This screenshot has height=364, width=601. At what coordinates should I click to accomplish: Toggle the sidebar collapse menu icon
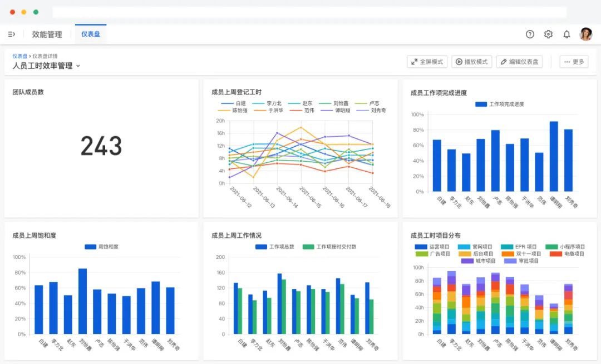[x=12, y=34]
